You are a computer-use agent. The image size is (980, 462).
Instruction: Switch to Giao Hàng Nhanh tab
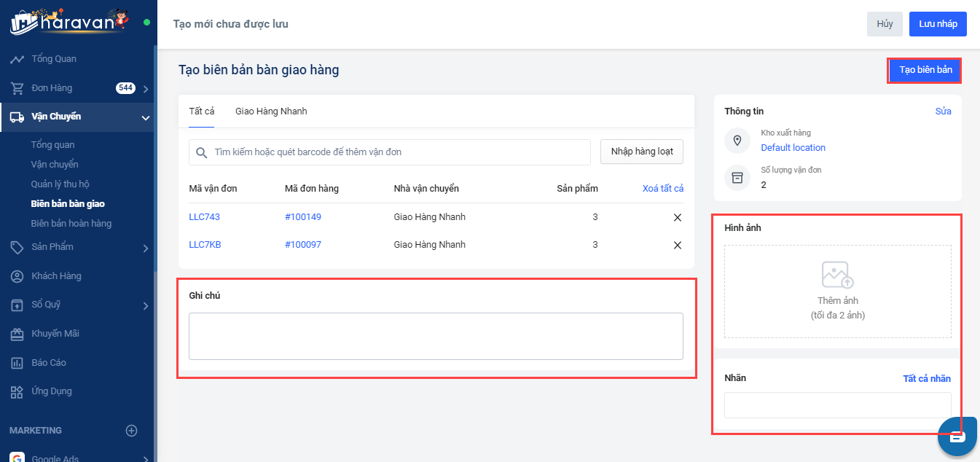pyautogui.click(x=271, y=111)
